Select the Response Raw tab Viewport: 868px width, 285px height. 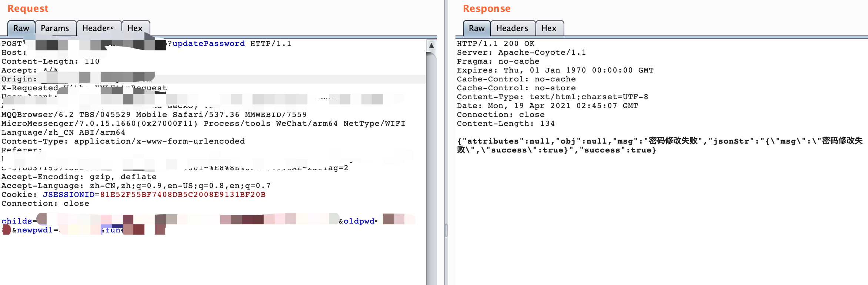[477, 28]
